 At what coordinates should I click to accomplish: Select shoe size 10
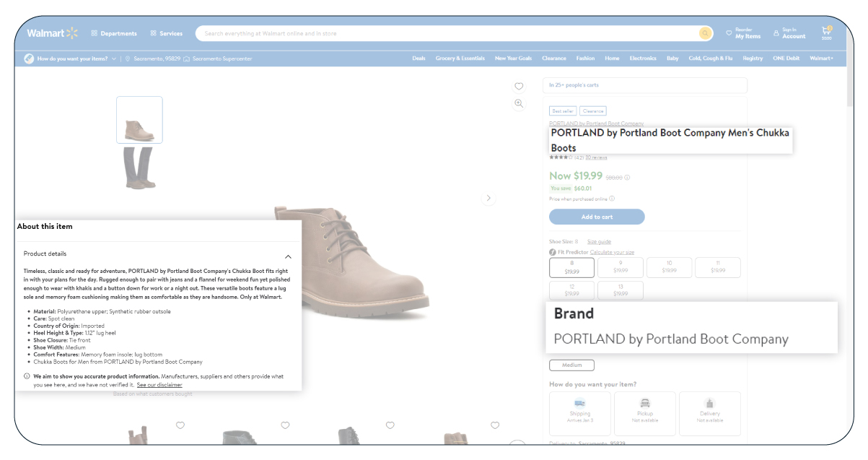[x=669, y=267]
